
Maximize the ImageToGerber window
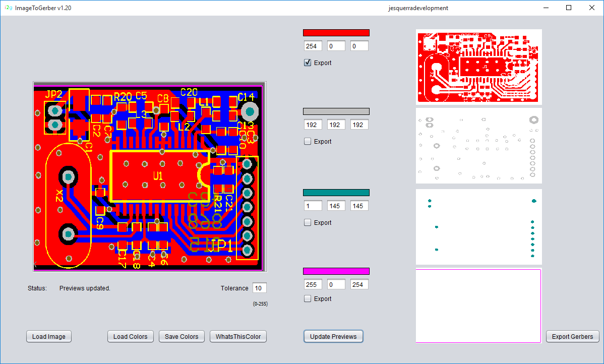pos(569,8)
